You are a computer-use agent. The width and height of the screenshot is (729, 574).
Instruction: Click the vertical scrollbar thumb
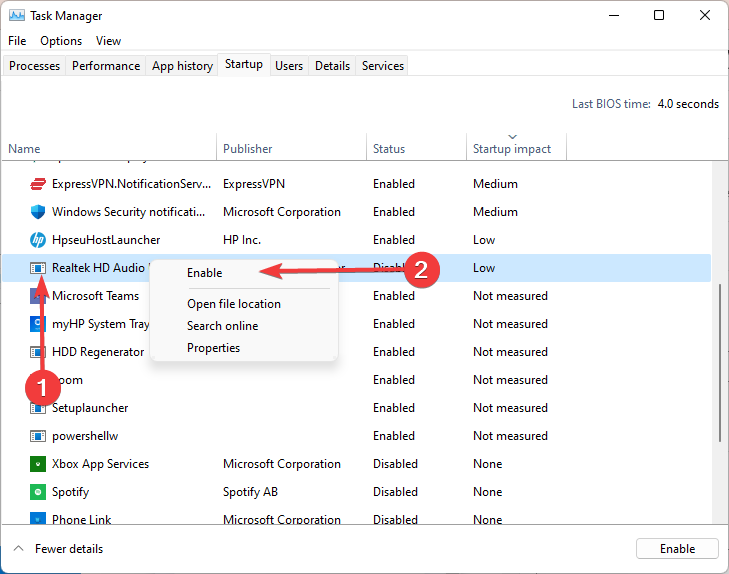click(x=719, y=362)
